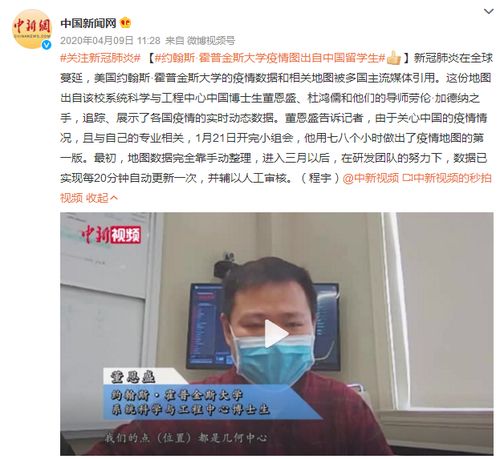Click the blue verified badge on avatar
500x459 pixels.
46,44
